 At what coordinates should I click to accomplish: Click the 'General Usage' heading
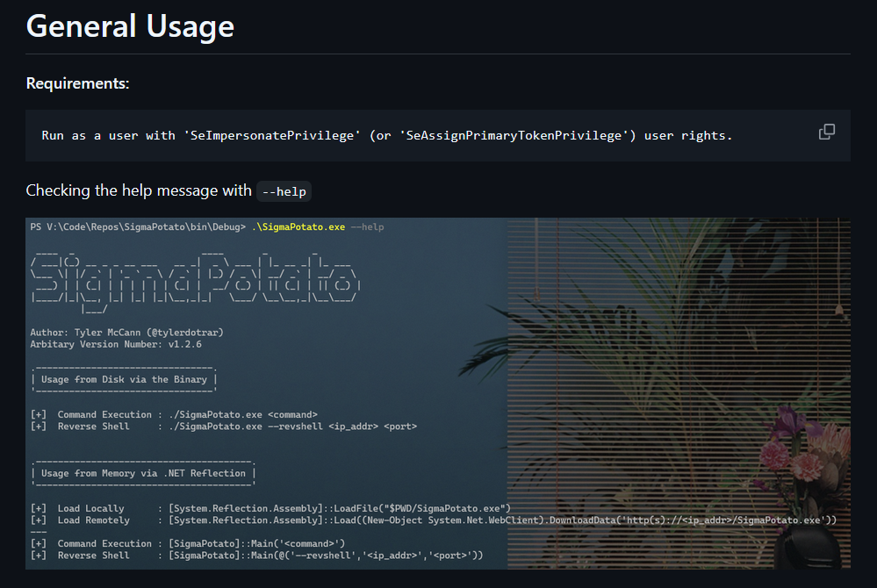pos(130,26)
